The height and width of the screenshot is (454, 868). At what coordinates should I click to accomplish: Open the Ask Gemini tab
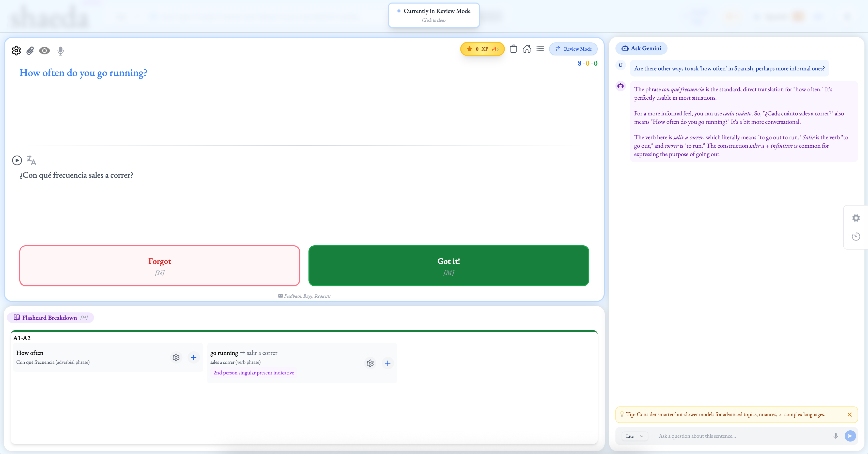(x=641, y=48)
